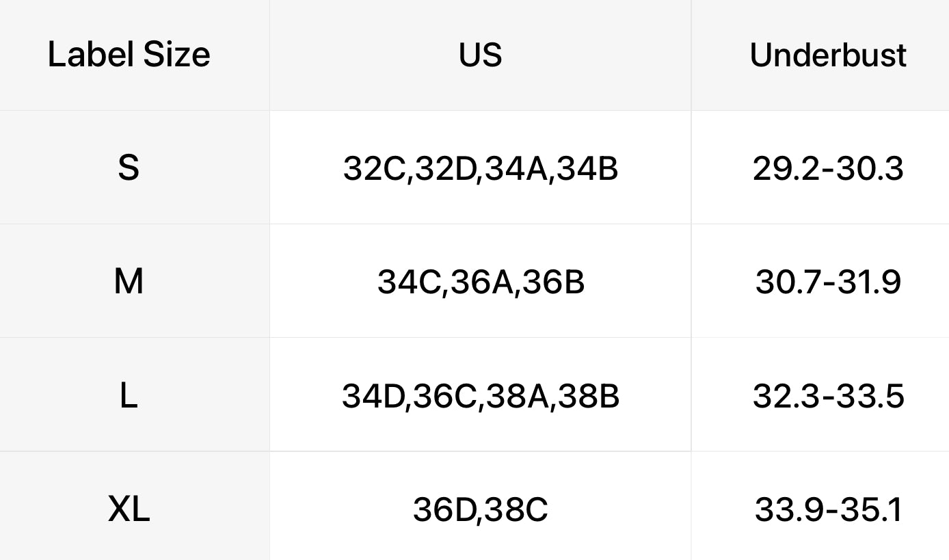Click the 34C,36A,36B US sizes cell
Image resolution: width=949 pixels, height=560 pixels.
point(480,282)
